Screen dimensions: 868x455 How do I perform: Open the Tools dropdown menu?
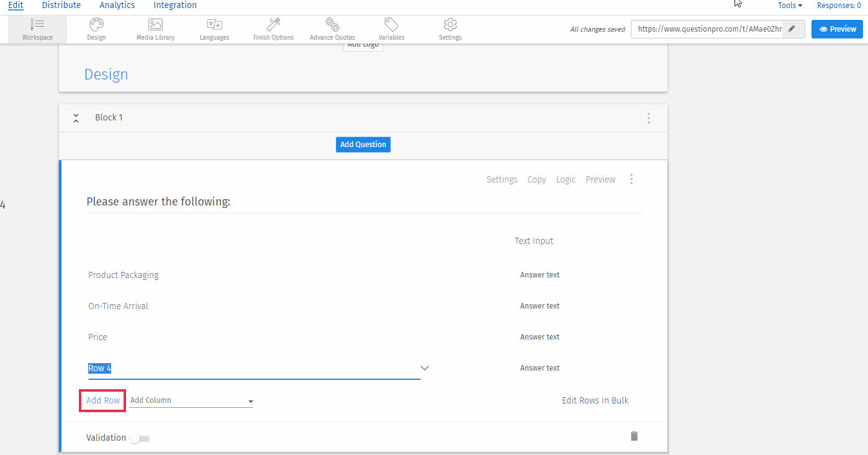click(x=790, y=6)
